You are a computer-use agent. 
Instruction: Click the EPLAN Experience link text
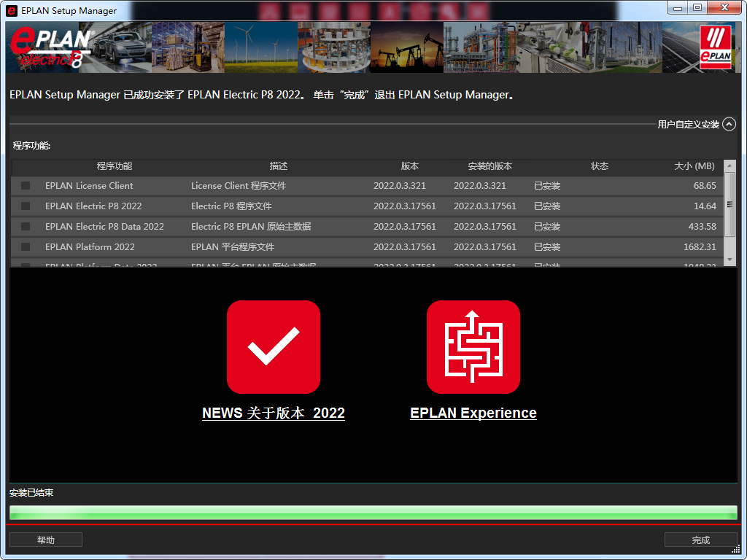click(x=473, y=413)
